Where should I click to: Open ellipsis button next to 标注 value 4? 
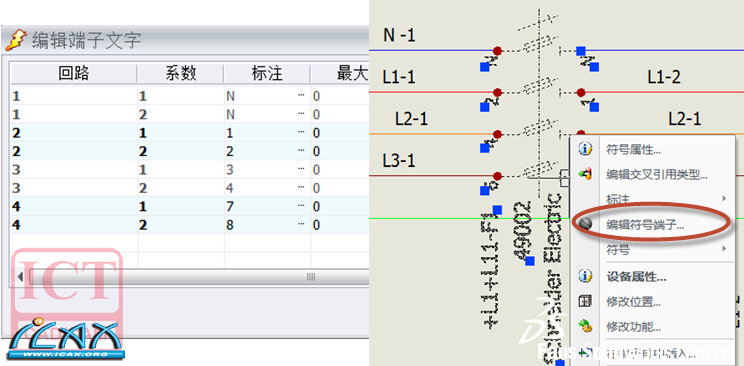(x=301, y=188)
